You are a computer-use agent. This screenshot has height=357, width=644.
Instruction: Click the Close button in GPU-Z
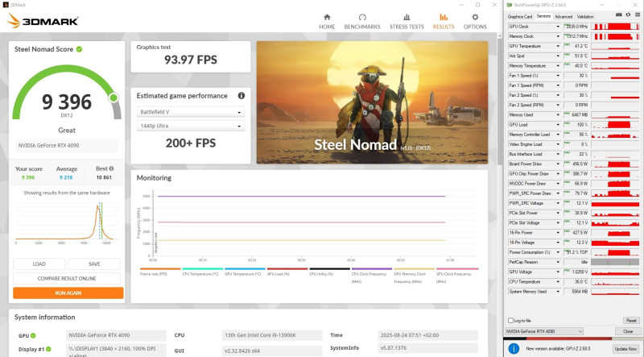pyautogui.click(x=628, y=331)
